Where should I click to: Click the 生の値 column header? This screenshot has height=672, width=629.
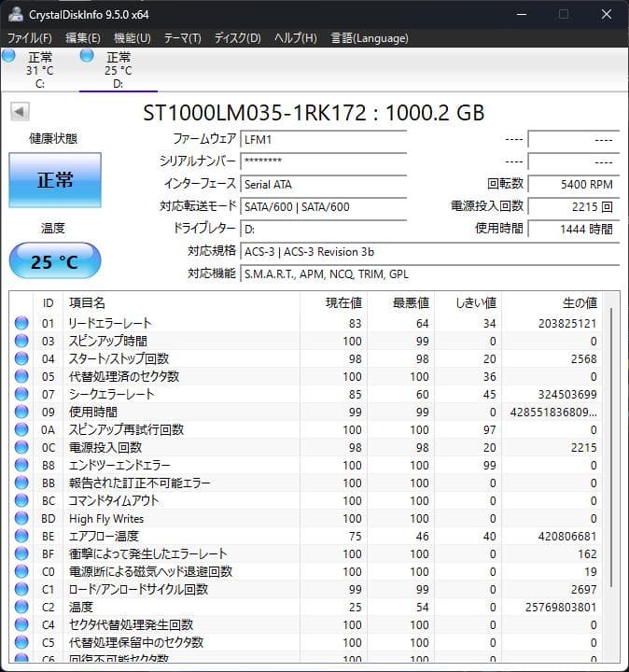pos(552,303)
